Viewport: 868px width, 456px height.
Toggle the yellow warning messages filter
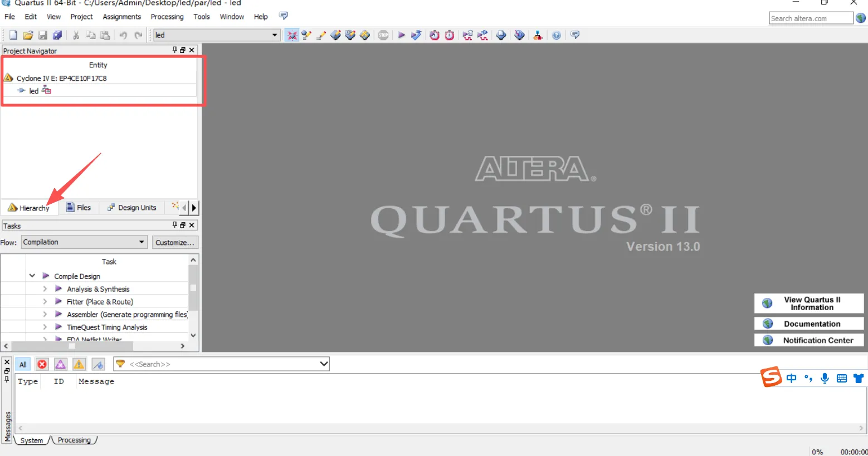point(79,364)
